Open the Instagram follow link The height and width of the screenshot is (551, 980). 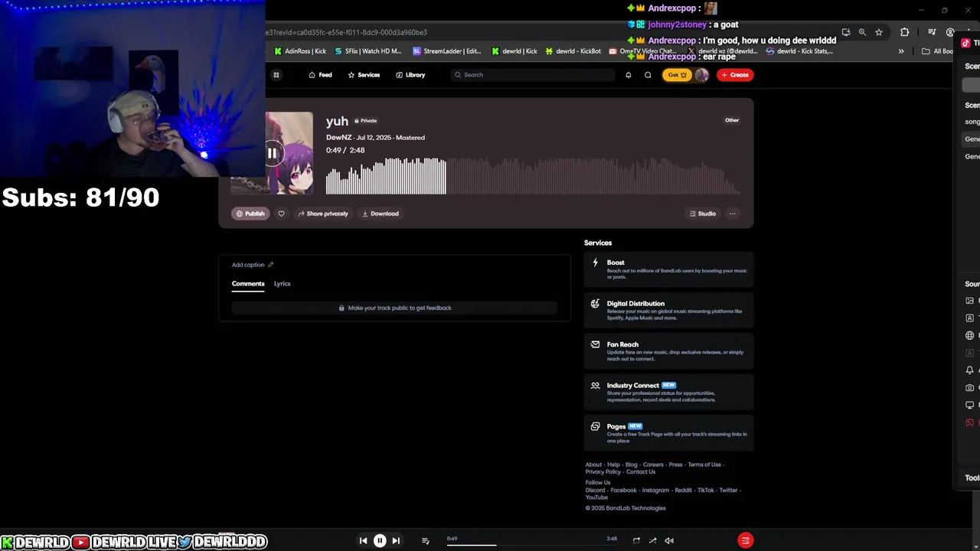pyautogui.click(x=655, y=491)
